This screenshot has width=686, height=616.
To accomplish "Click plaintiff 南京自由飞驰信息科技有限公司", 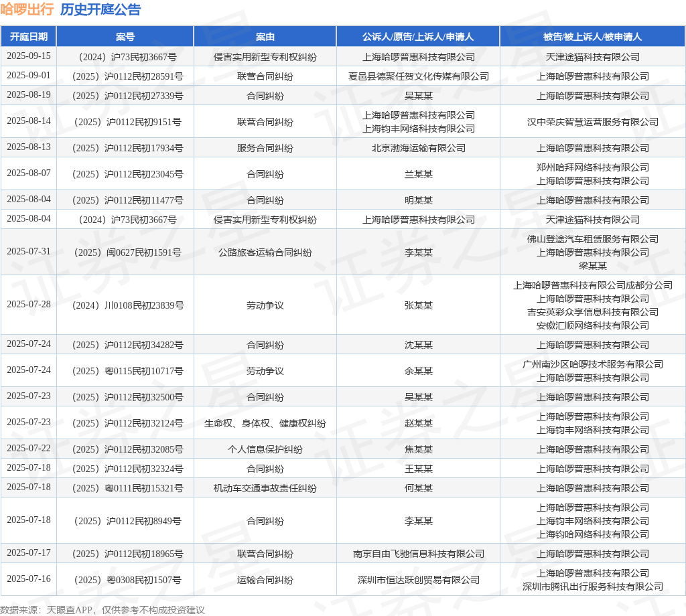I will (419, 554).
